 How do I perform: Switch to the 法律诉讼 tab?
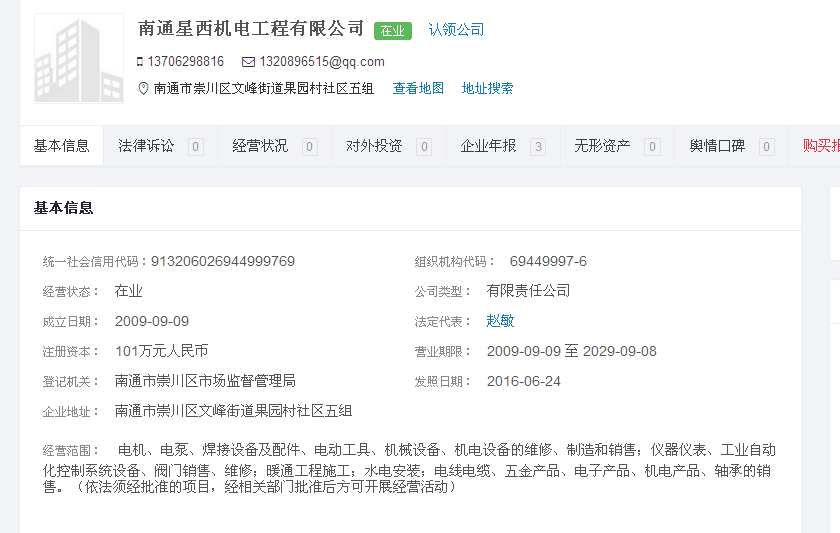point(146,146)
